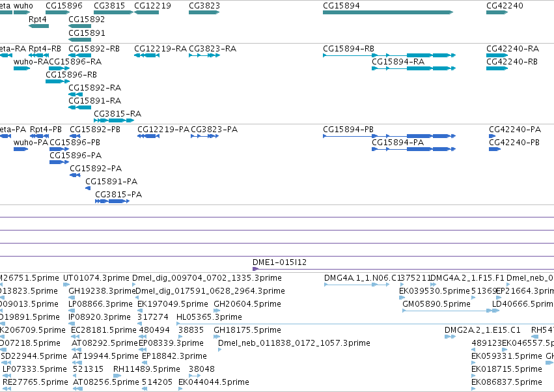Viewport: 554px width, 392px height.
Task: Select transcript label 'CG15896-RB'
Action: (71, 75)
